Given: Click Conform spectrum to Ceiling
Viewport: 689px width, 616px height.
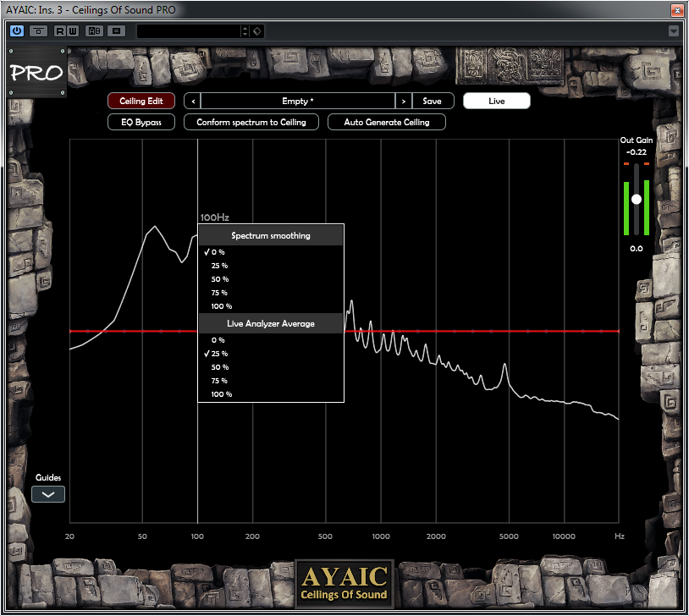Looking at the screenshot, I should (x=251, y=122).
